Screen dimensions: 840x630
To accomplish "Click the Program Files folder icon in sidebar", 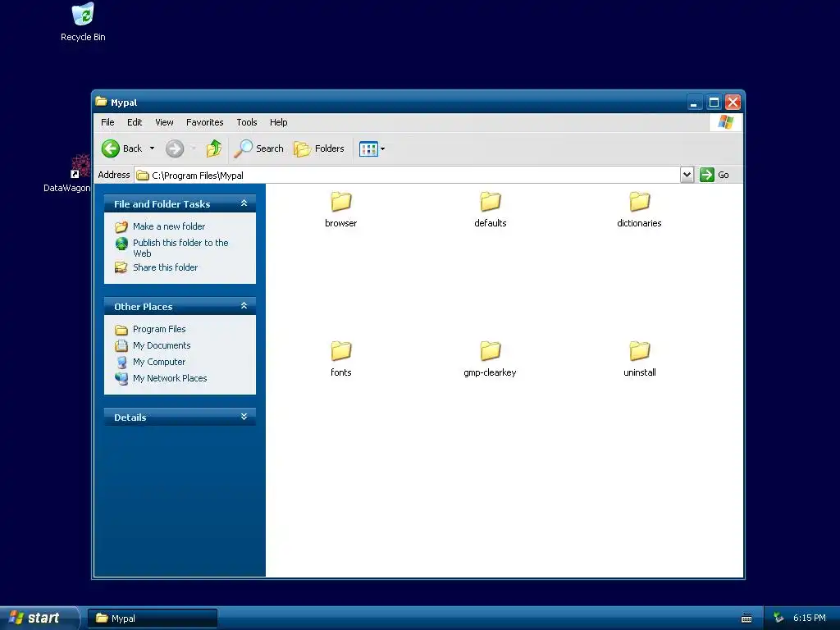I will pos(121,330).
